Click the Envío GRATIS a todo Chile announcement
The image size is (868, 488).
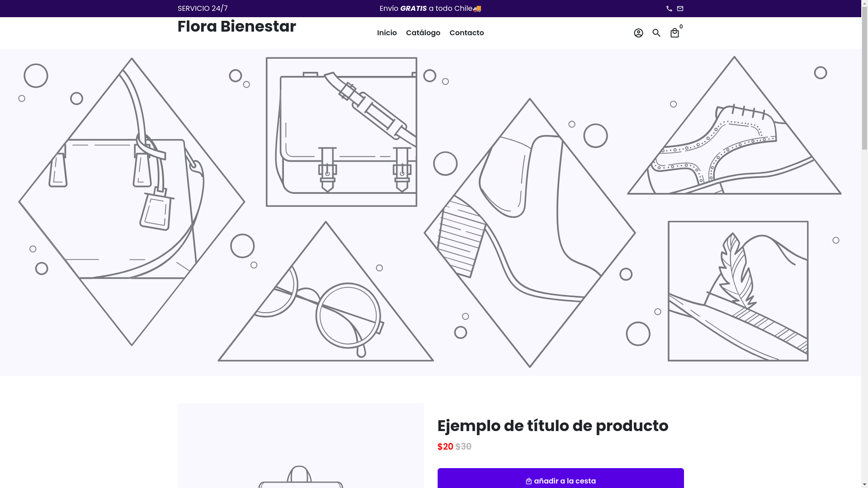(430, 9)
